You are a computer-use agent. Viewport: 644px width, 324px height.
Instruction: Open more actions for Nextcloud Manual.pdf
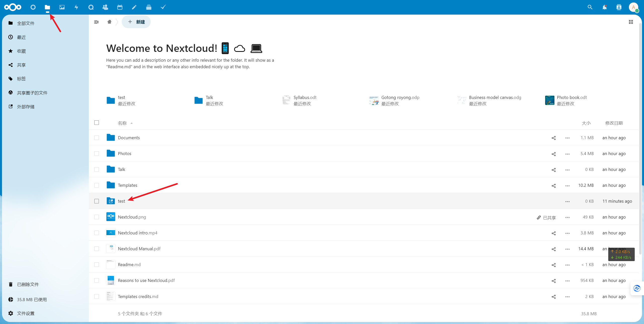pos(567,249)
